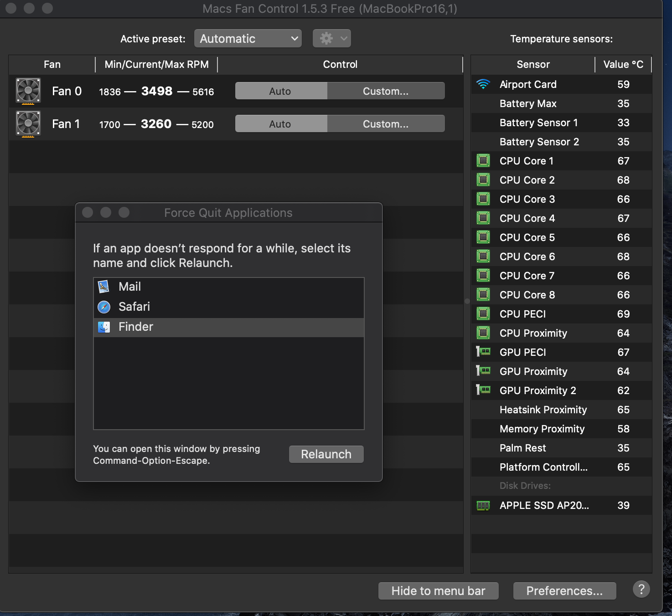Click the Macs Fan Control title bar
Image resolution: width=672 pixels, height=616 pixels.
click(330, 9)
